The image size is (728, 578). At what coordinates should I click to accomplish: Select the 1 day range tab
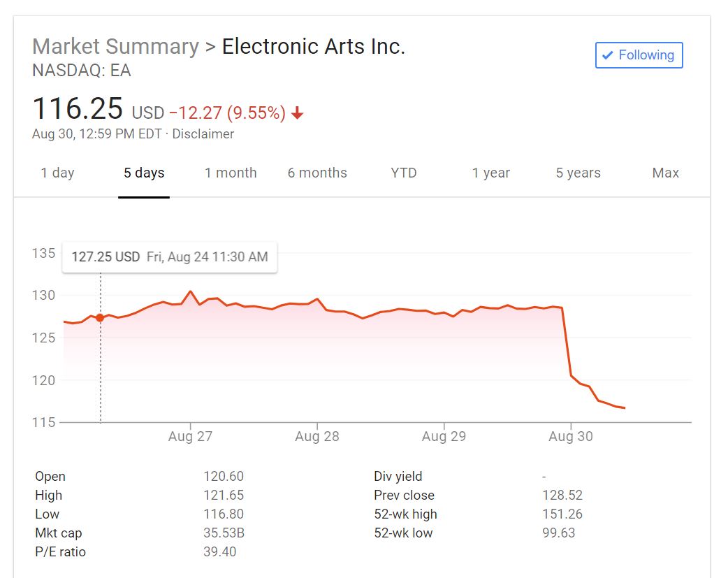pyautogui.click(x=57, y=173)
